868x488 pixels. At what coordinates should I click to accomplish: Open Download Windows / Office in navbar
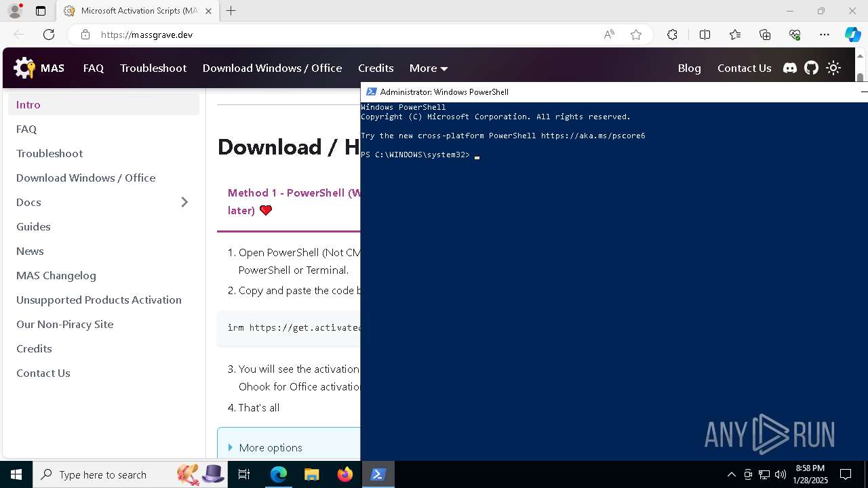(x=272, y=68)
